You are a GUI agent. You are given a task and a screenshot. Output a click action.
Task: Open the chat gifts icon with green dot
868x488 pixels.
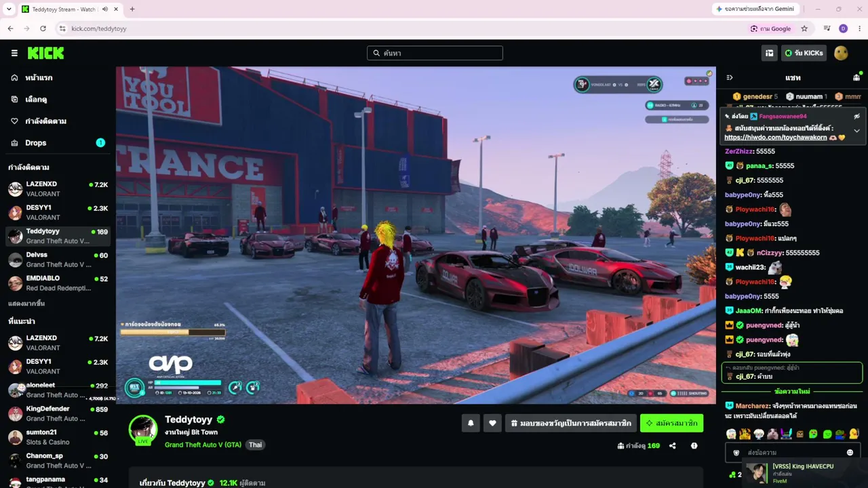855,77
